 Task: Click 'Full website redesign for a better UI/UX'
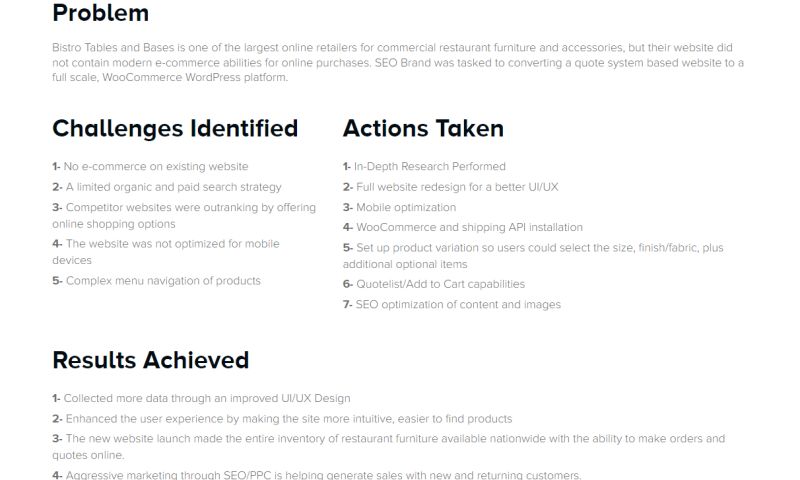coord(450,187)
